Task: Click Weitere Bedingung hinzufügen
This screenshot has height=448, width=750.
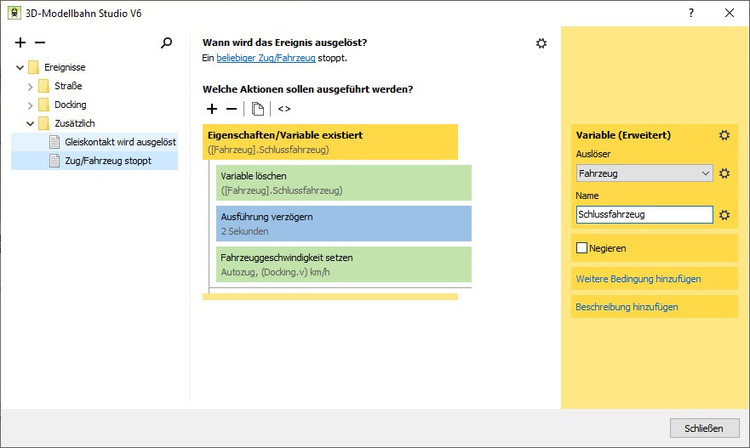Action: [638, 278]
